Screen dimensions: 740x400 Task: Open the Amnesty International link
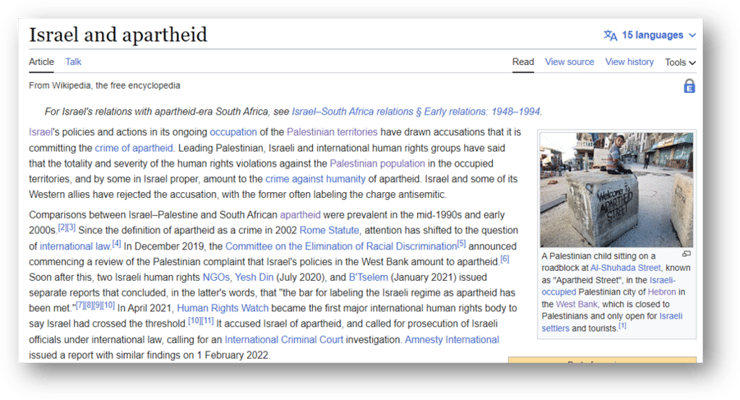tap(449, 340)
